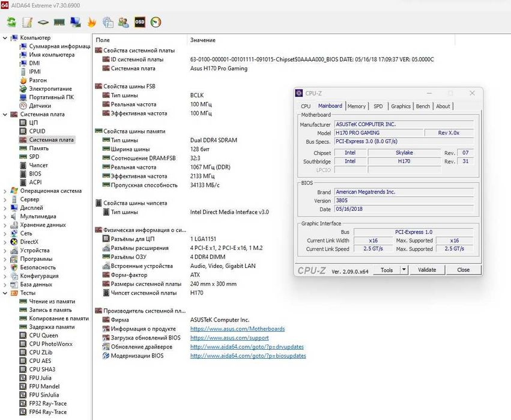Expand the Дисплей tree node

[x=5, y=208]
